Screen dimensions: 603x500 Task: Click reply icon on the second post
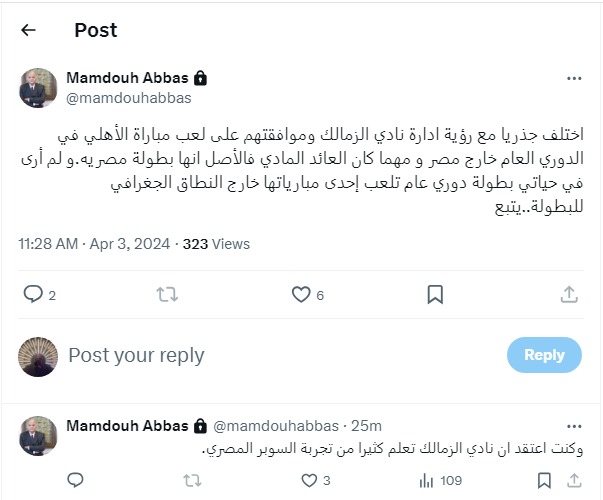point(75,481)
